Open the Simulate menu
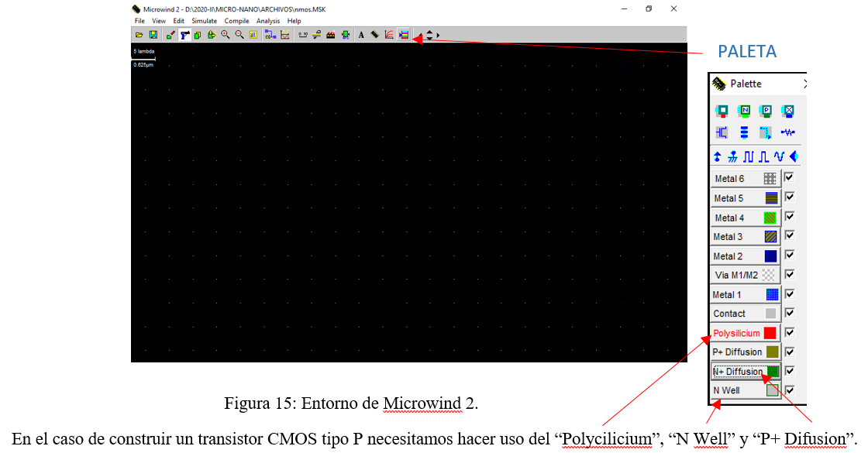This screenshot has width=868, height=453. [x=205, y=21]
